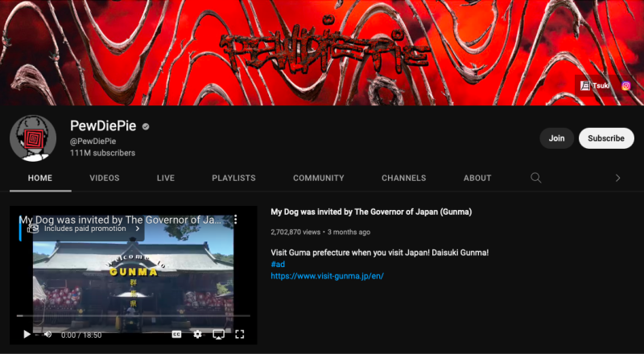
Task: Join the PewDiePie channel membership
Action: tap(556, 138)
